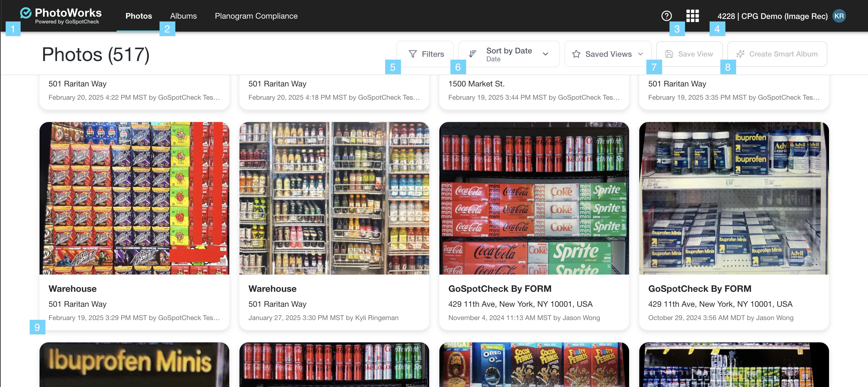Open the help question mark icon
Viewport: 868px width, 387px height.
666,16
